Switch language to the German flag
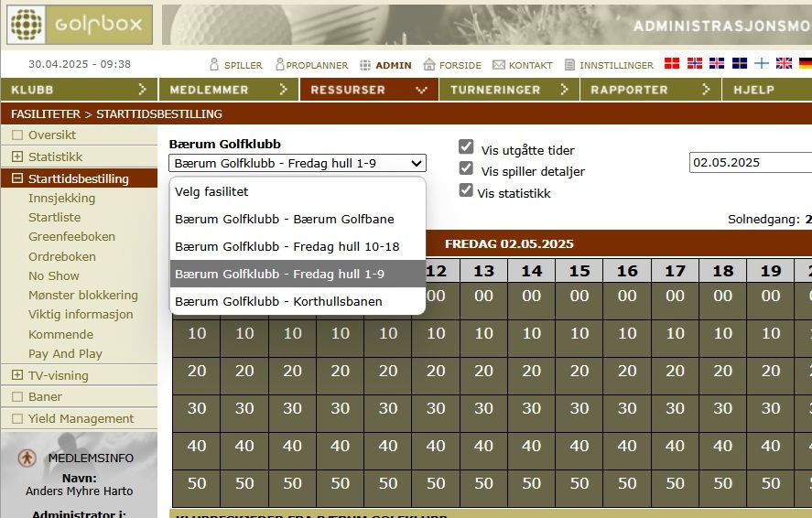The width and height of the screenshot is (812, 518). pos(806,63)
